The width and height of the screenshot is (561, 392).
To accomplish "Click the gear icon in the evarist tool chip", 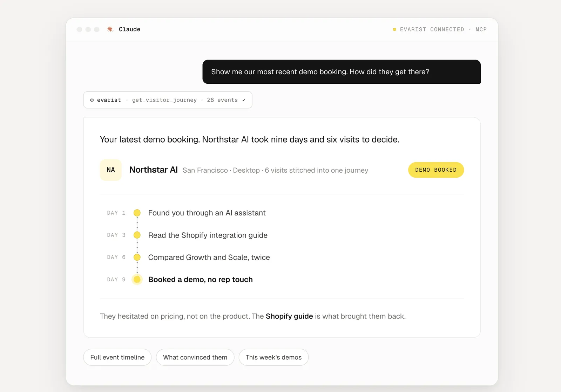I will 92,100.
